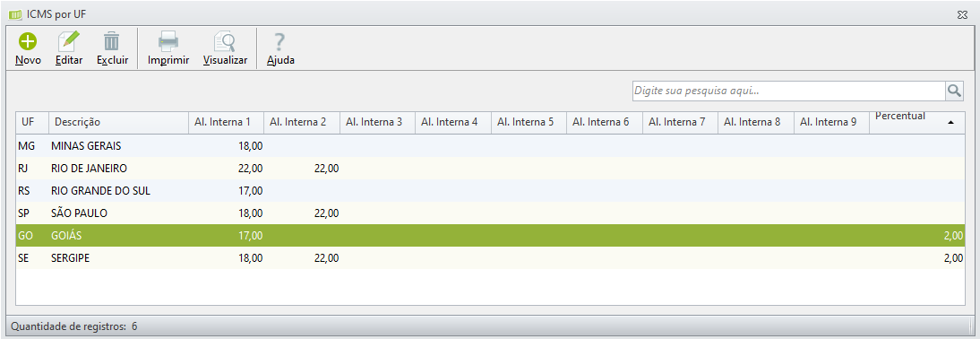The height and width of the screenshot is (339, 980).
Task: Sort by the Descrição column header
Action: tap(119, 123)
